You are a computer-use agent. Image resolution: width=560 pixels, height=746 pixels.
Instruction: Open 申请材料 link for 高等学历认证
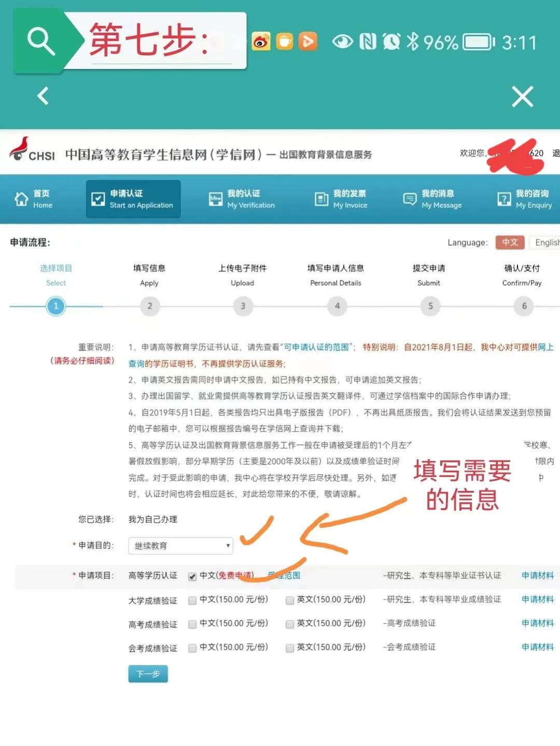[x=537, y=575]
